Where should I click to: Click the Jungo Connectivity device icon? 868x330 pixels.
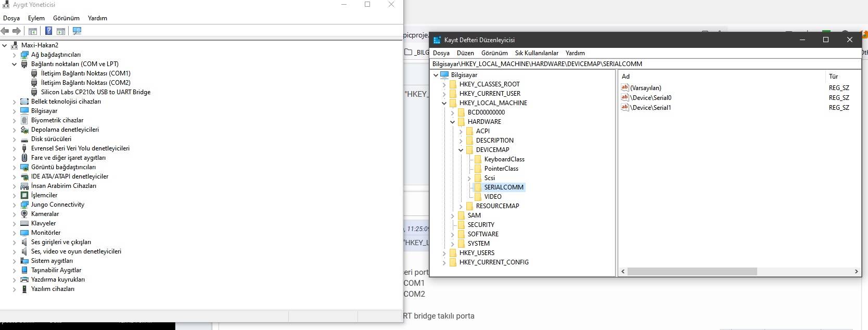(24, 205)
